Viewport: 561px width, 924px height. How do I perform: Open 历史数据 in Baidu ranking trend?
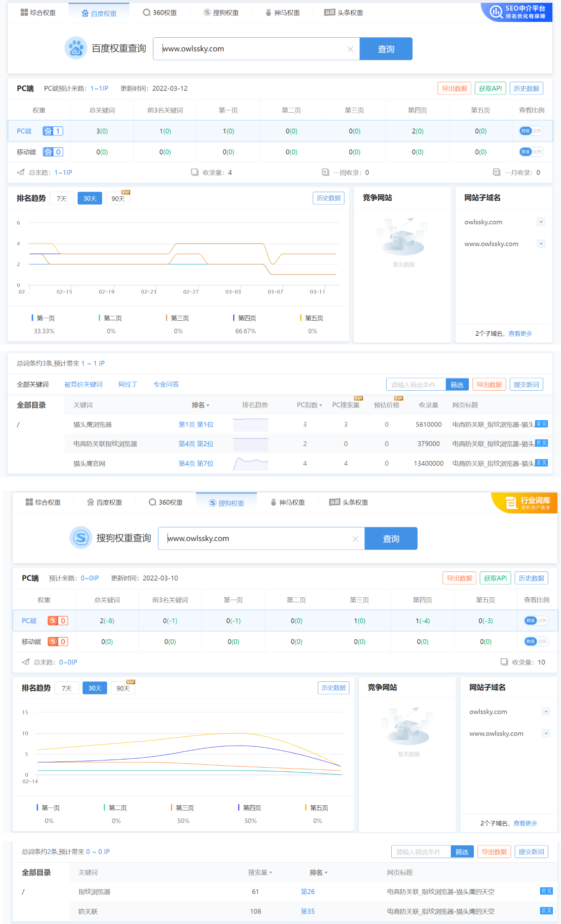point(329,198)
